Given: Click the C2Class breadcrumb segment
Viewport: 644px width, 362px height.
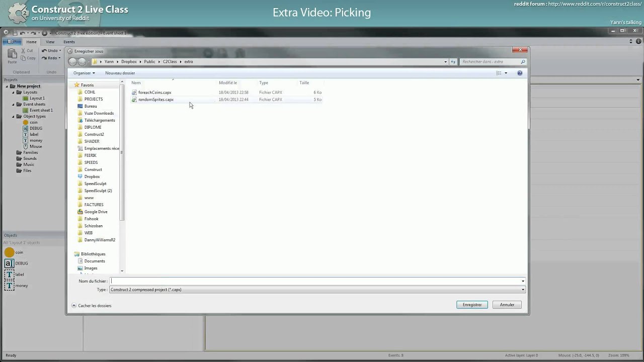Looking at the screenshot, I should [170, 62].
